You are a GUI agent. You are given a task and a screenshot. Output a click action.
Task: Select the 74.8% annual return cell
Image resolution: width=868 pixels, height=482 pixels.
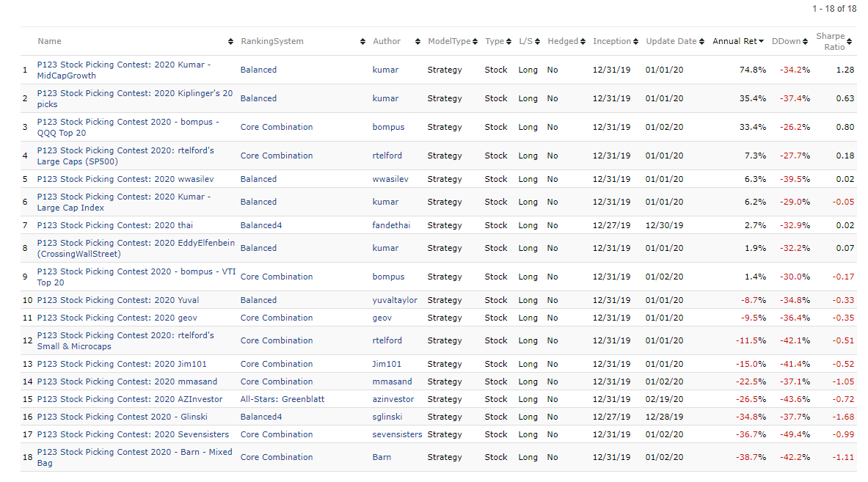[x=753, y=70]
